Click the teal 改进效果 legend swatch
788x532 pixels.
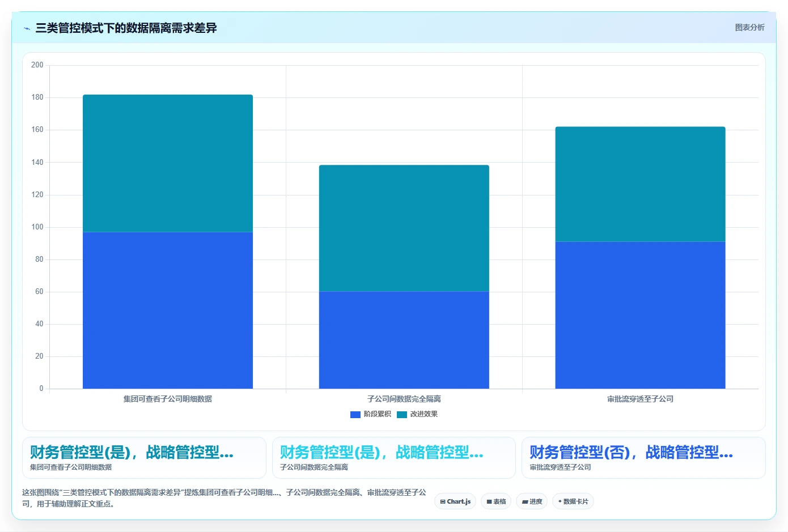[x=402, y=415]
